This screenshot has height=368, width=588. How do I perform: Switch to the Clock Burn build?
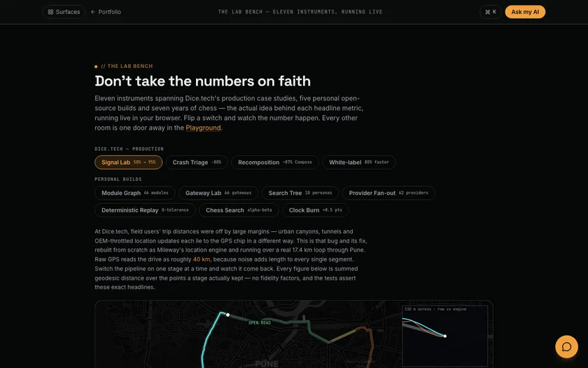tap(316, 210)
